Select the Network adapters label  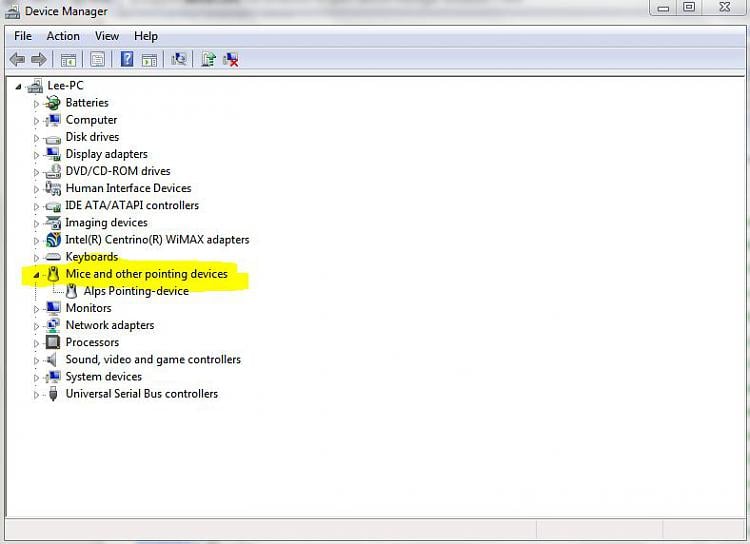click(x=110, y=325)
